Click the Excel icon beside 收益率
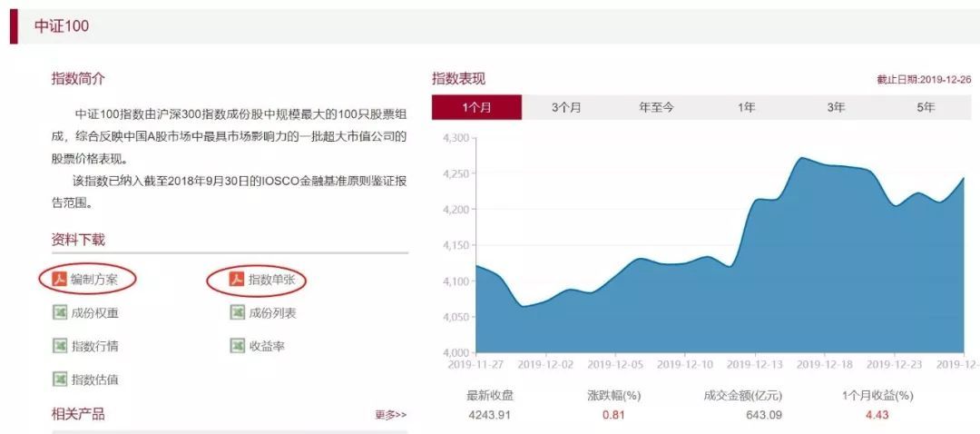This screenshot has height=434, width=980. 238,346
